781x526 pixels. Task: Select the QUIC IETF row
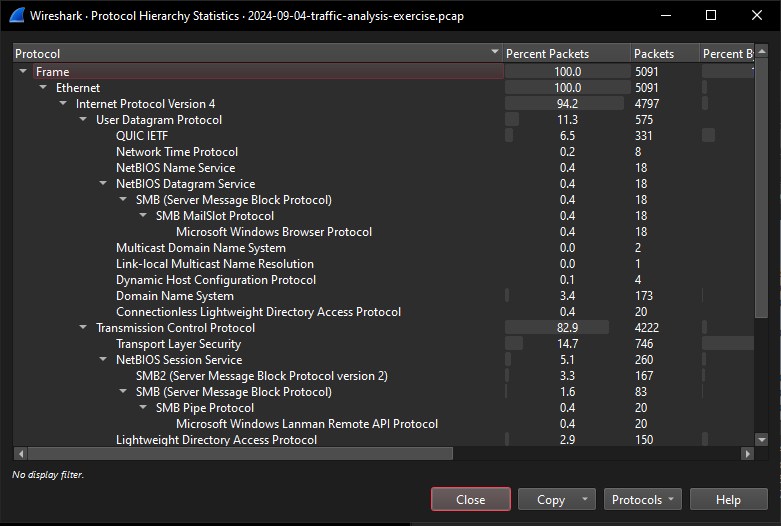[383, 135]
